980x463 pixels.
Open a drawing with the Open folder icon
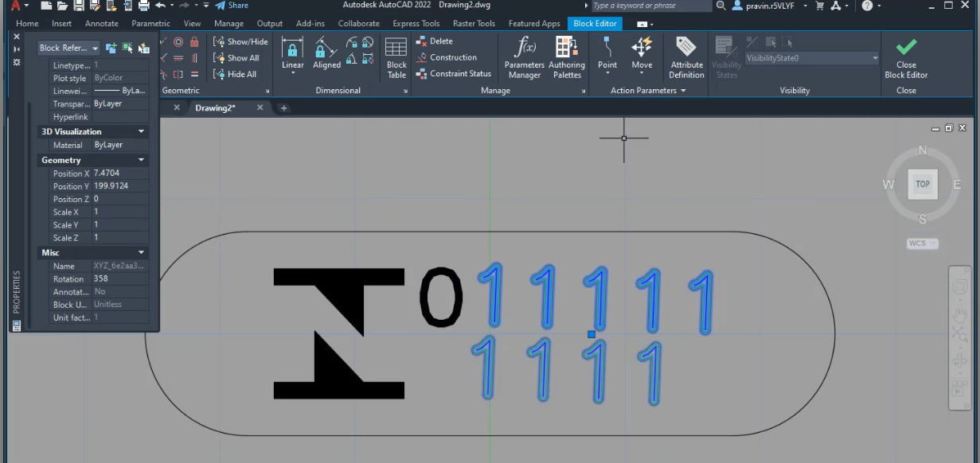tap(63, 6)
